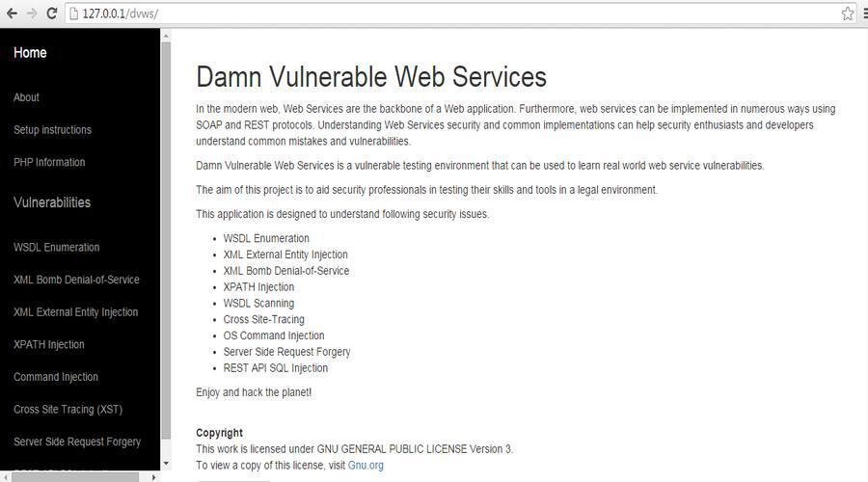Click the browser back arrow
The image size is (868, 482).
[12, 13]
